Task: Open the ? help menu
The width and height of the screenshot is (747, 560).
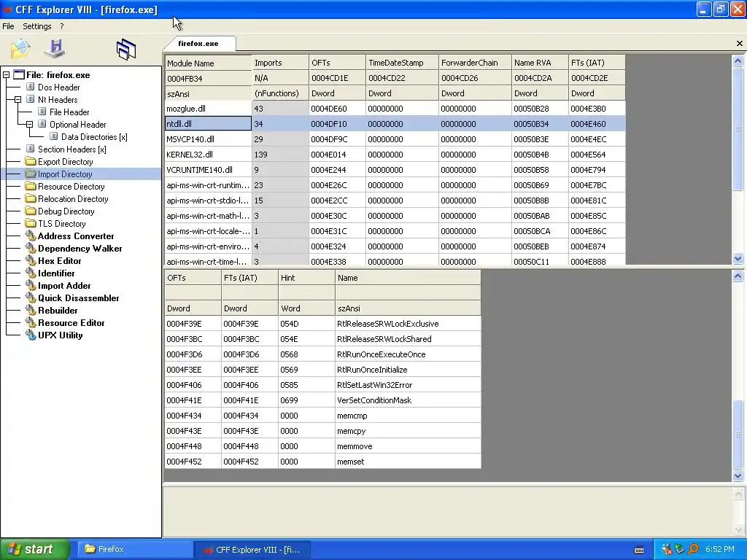Action: 62,26
